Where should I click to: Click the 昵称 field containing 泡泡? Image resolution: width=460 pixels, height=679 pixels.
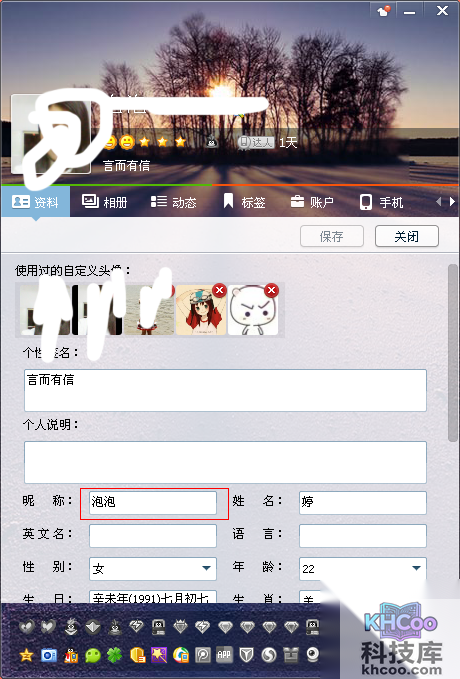(x=152, y=502)
